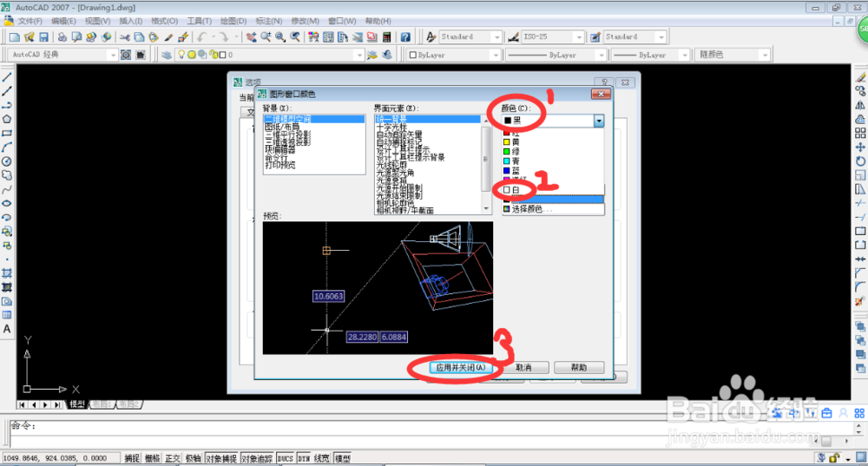Create a new drawing via New icon
Screen dimensions: 868x466
[x=15, y=37]
